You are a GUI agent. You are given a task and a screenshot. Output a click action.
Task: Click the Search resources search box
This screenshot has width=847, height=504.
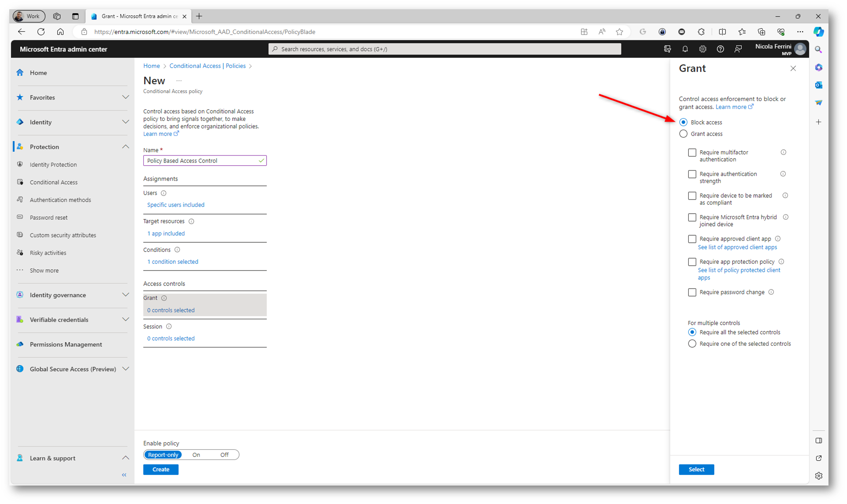(445, 49)
